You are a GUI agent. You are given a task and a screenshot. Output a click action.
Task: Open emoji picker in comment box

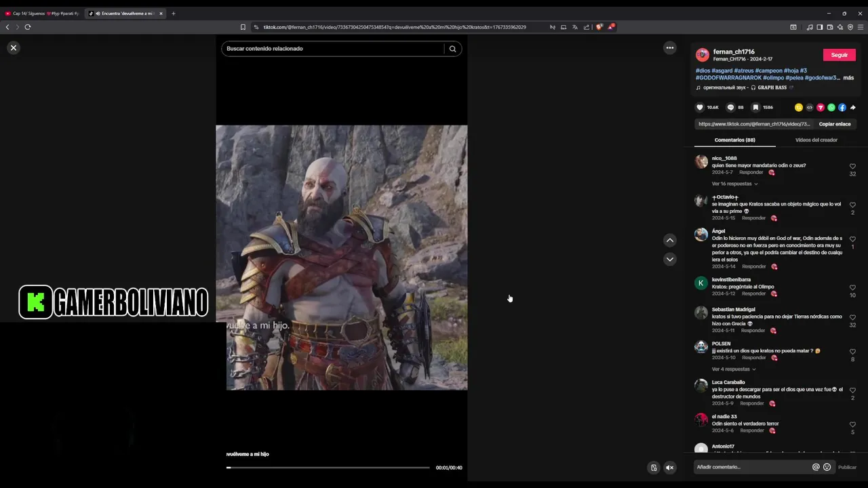827,467
